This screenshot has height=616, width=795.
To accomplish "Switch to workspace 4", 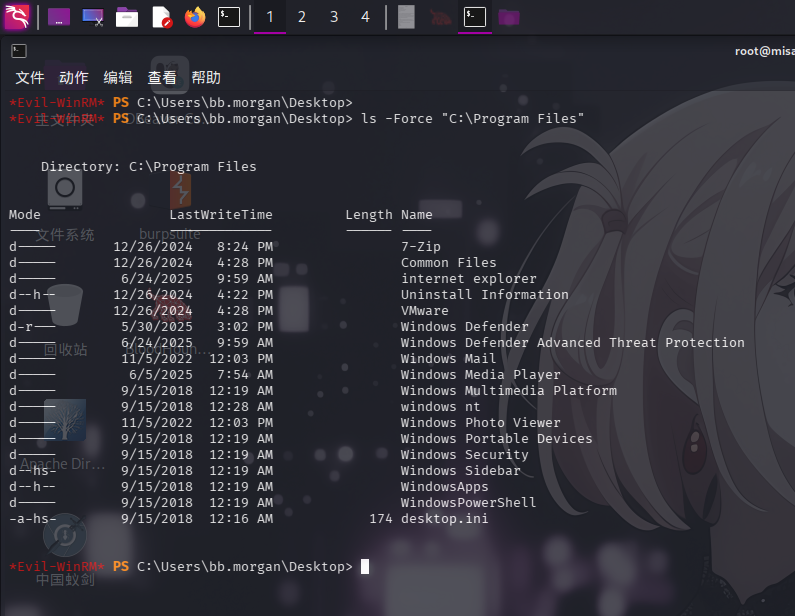I will pos(366,17).
